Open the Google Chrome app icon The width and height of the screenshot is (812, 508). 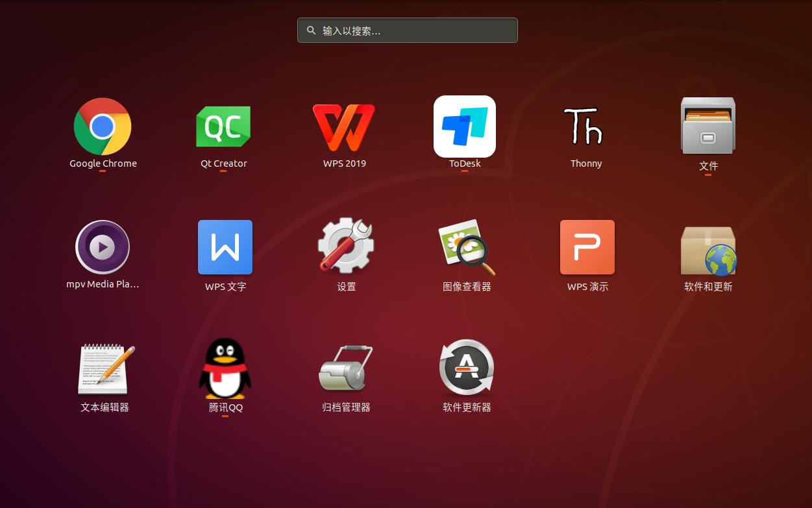click(x=103, y=127)
